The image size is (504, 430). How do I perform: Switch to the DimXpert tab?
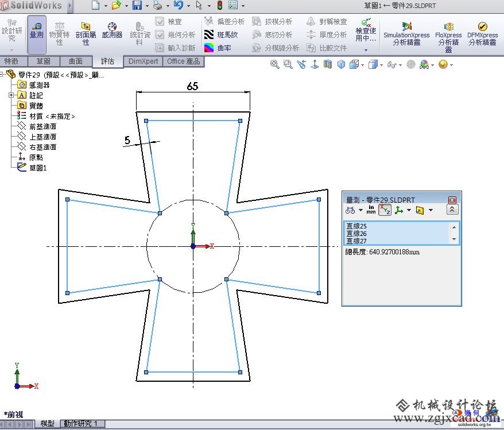coord(143,61)
